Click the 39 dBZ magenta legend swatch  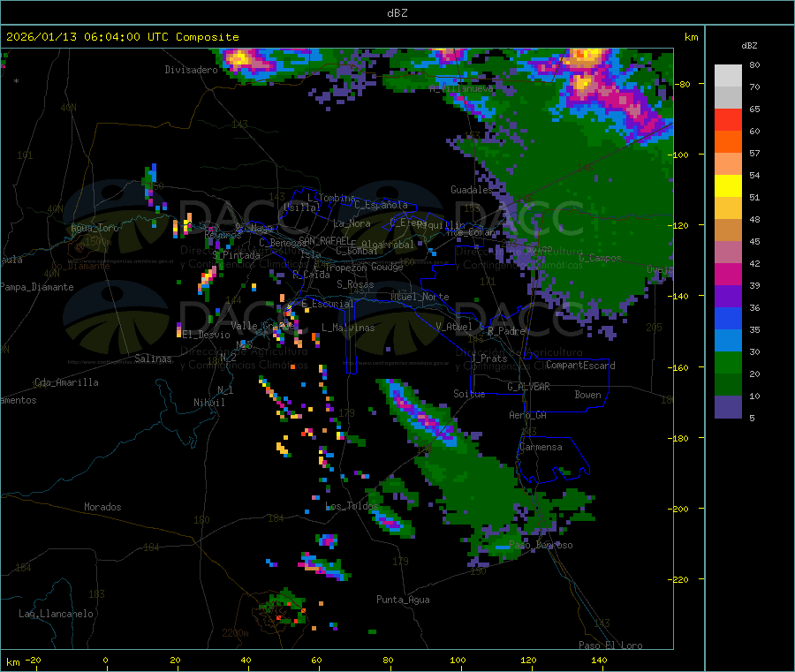pos(728,274)
